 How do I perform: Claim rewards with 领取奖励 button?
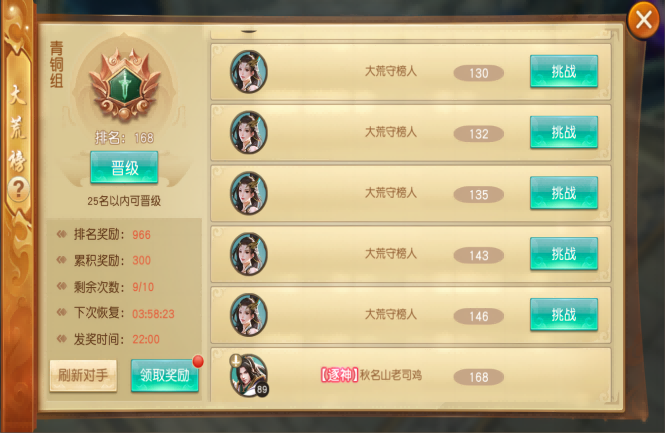tap(165, 375)
